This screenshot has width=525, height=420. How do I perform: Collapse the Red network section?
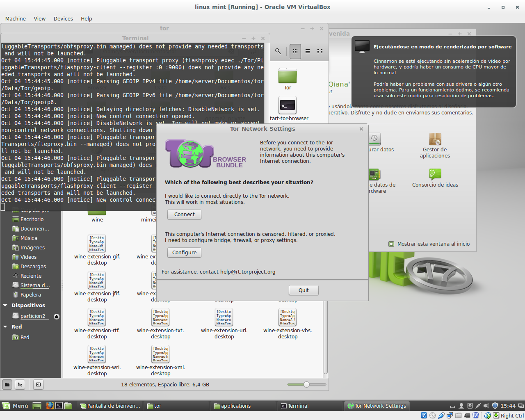point(5,326)
